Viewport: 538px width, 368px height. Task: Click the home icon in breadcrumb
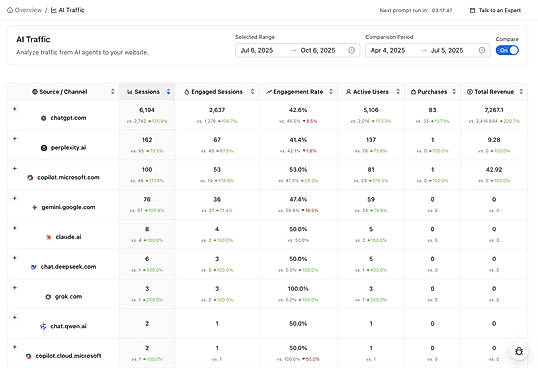(10, 10)
